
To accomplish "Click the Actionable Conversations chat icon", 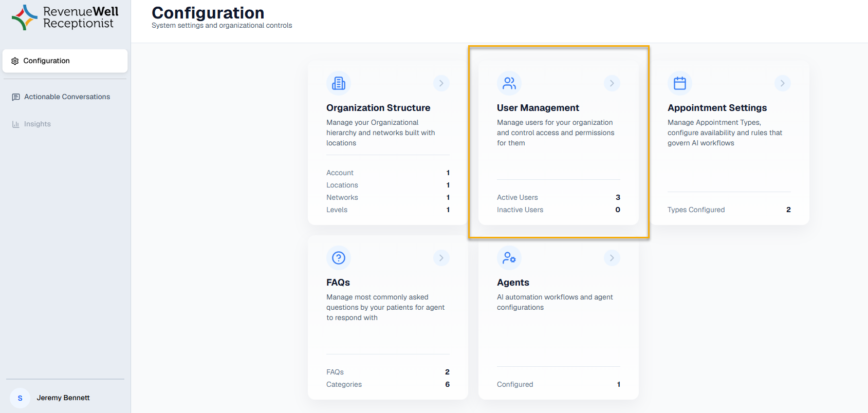I will [x=16, y=97].
